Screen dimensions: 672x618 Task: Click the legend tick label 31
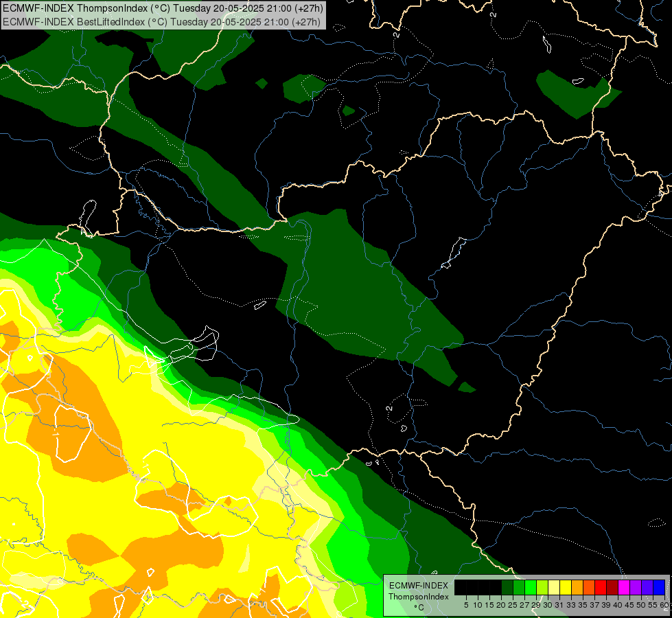click(x=559, y=605)
